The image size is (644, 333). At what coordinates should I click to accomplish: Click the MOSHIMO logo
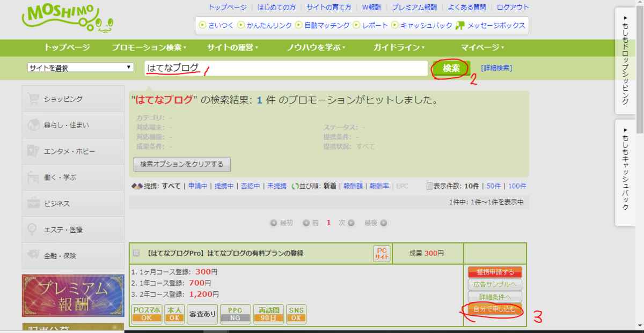point(68,18)
